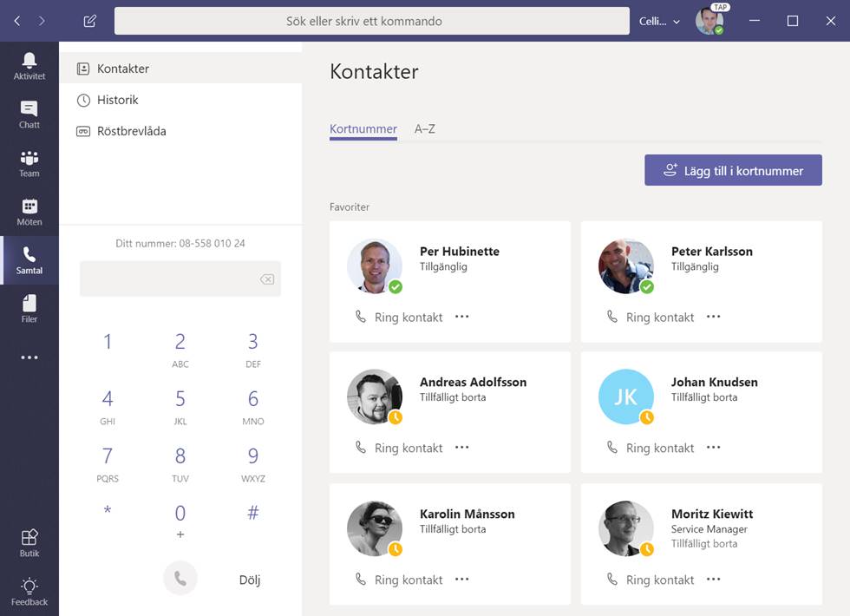
Task: Click Ring kontakt for Peter Karlsson
Action: [x=651, y=318]
